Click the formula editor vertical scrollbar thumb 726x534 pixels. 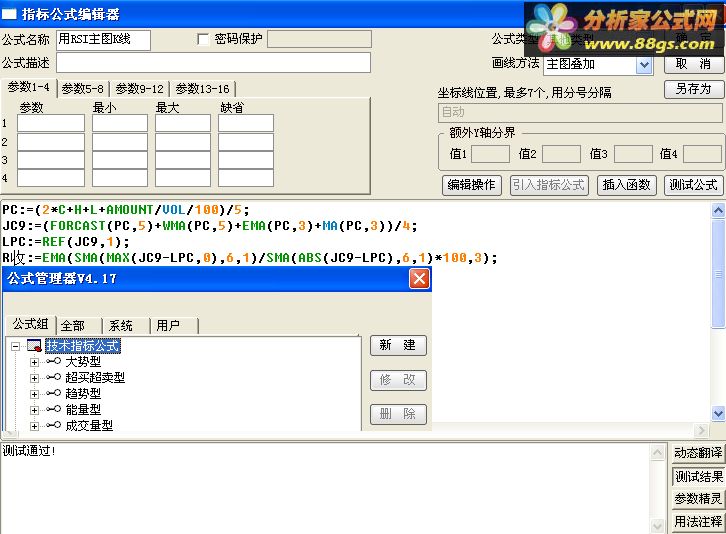click(x=718, y=274)
